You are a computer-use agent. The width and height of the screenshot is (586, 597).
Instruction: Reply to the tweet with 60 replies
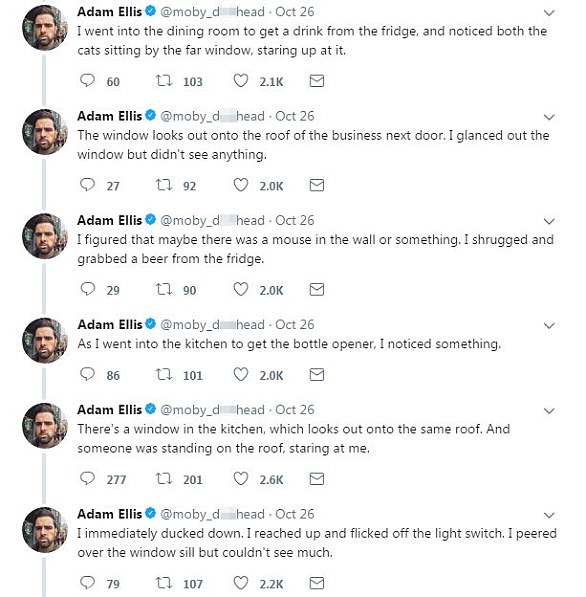click(x=87, y=81)
